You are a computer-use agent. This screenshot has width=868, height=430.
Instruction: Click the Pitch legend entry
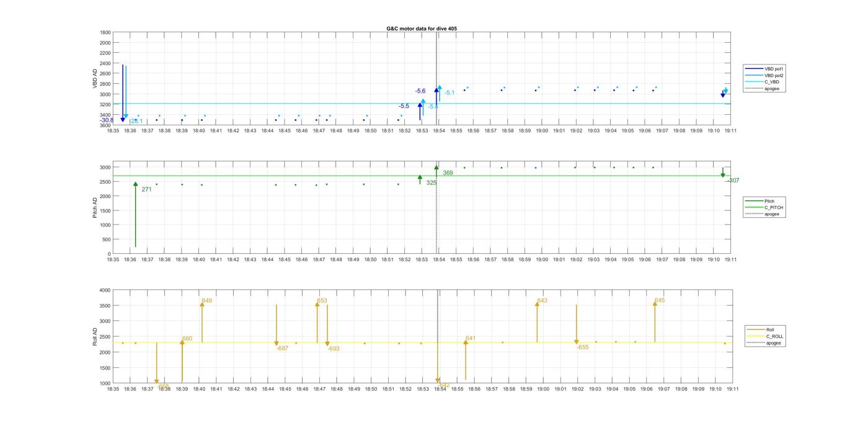click(761, 201)
